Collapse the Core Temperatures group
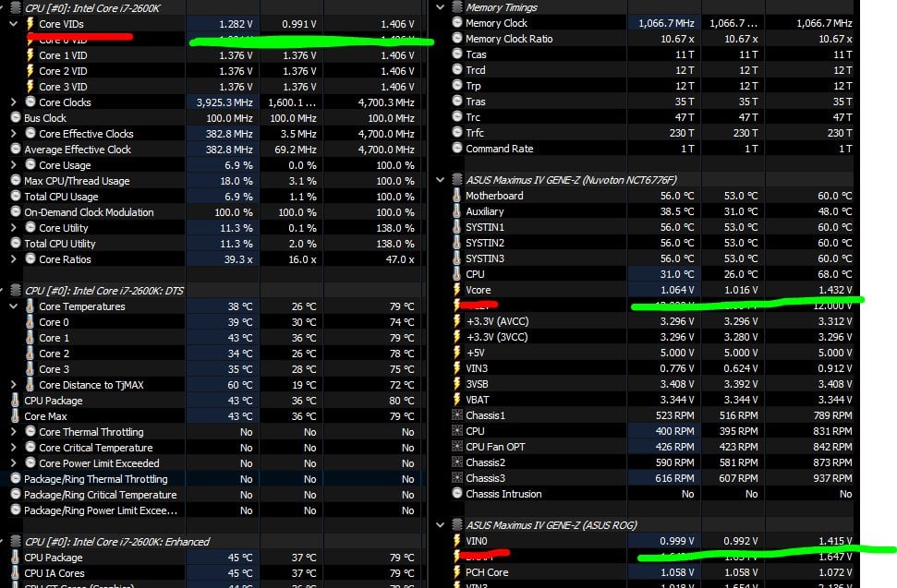 click(x=13, y=306)
